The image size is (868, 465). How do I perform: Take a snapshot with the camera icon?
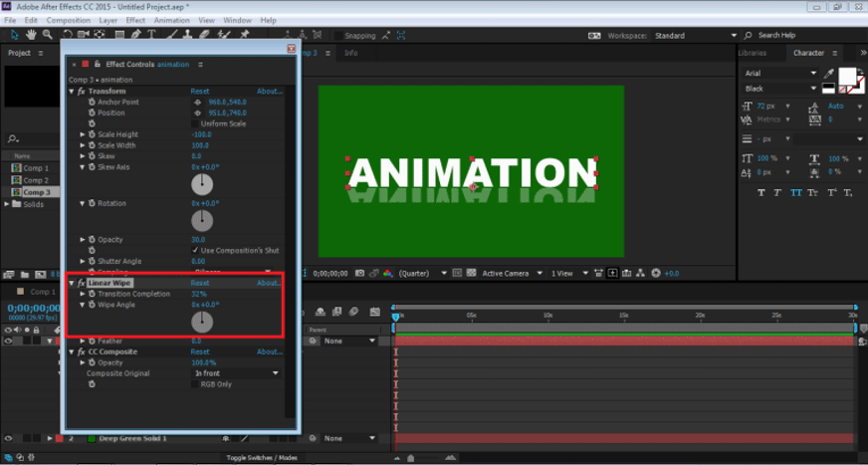point(359,273)
